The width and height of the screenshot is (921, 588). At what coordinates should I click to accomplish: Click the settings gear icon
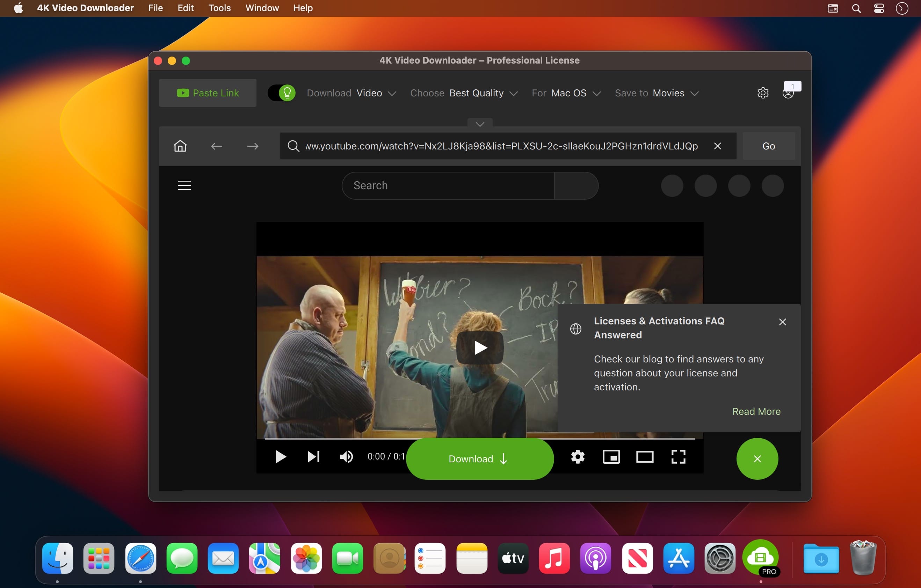(763, 93)
